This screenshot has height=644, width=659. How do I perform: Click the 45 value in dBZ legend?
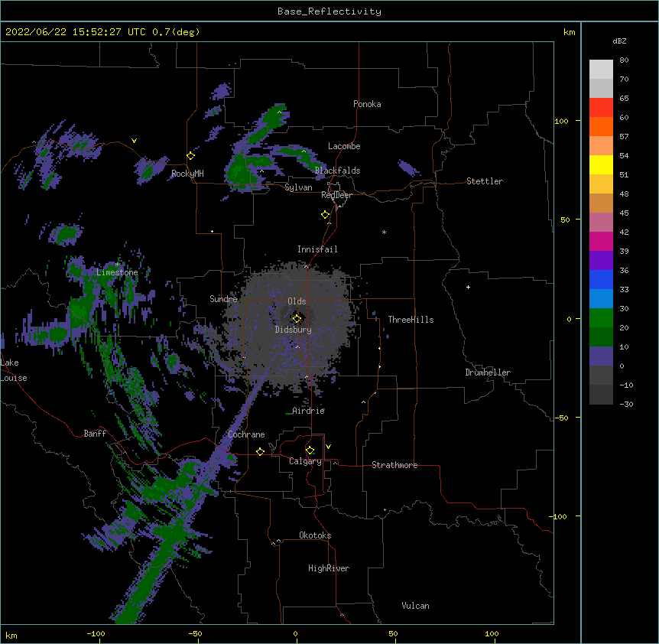pyautogui.click(x=624, y=213)
